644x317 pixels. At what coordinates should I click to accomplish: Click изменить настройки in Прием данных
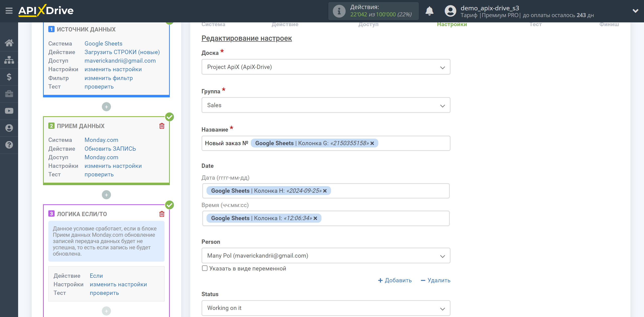click(113, 166)
